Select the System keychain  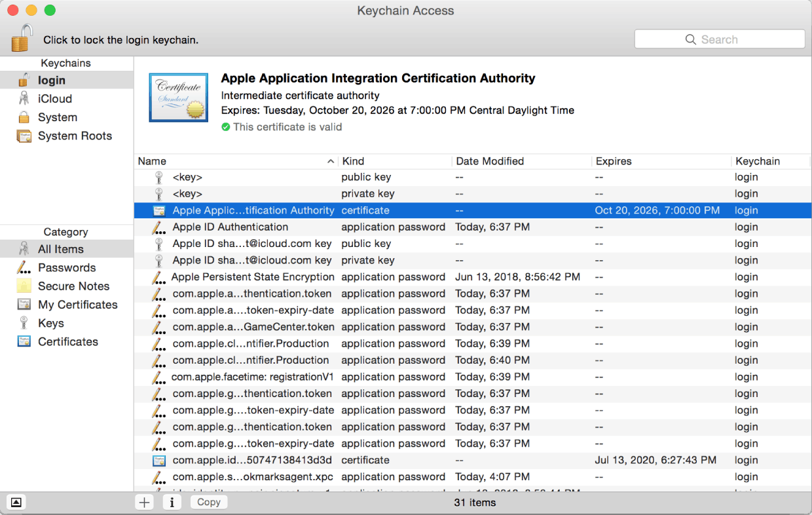(67, 117)
